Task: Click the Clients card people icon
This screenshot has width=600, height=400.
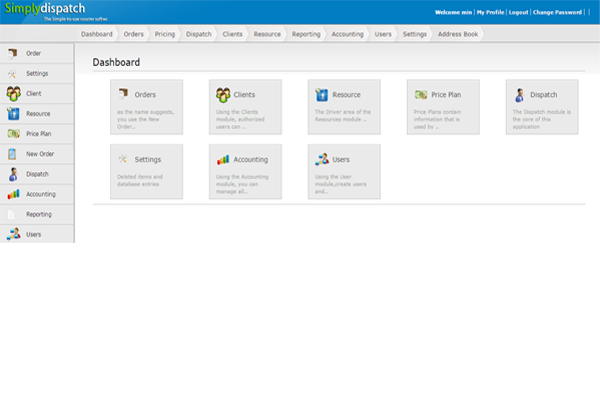Action: click(223, 95)
